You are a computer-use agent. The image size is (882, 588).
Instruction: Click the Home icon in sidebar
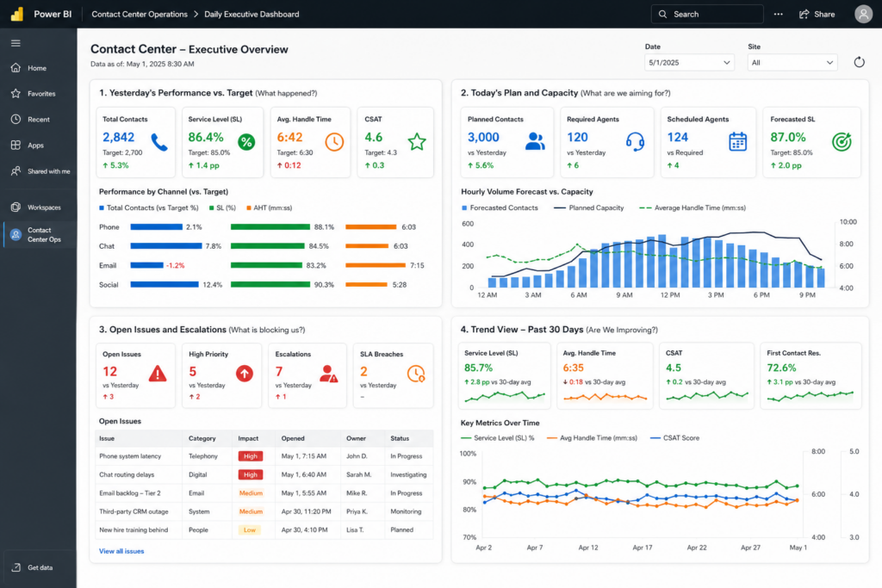(16, 68)
